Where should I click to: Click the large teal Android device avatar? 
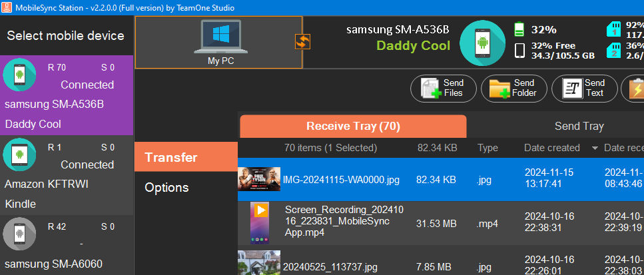(x=483, y=43)
